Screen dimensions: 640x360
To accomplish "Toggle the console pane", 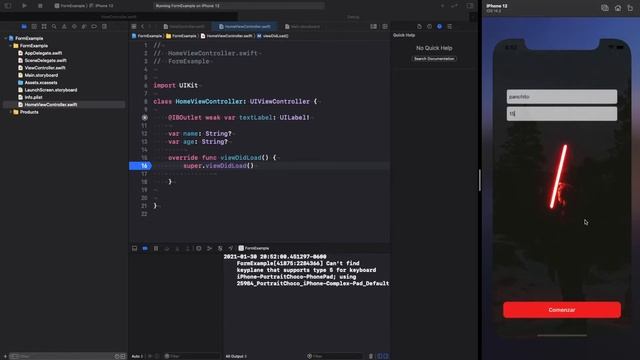I will point(386,356).
